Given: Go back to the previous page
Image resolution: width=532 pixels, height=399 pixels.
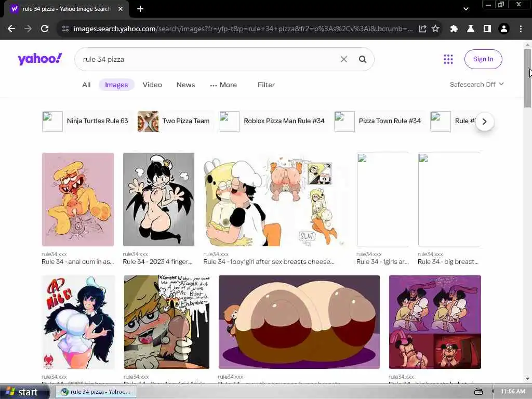Looking at the screenshot, I should (11, 29).
